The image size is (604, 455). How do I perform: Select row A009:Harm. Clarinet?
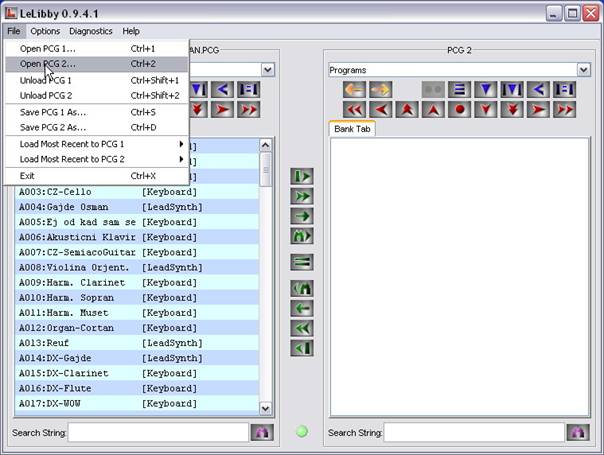[137, 283]
